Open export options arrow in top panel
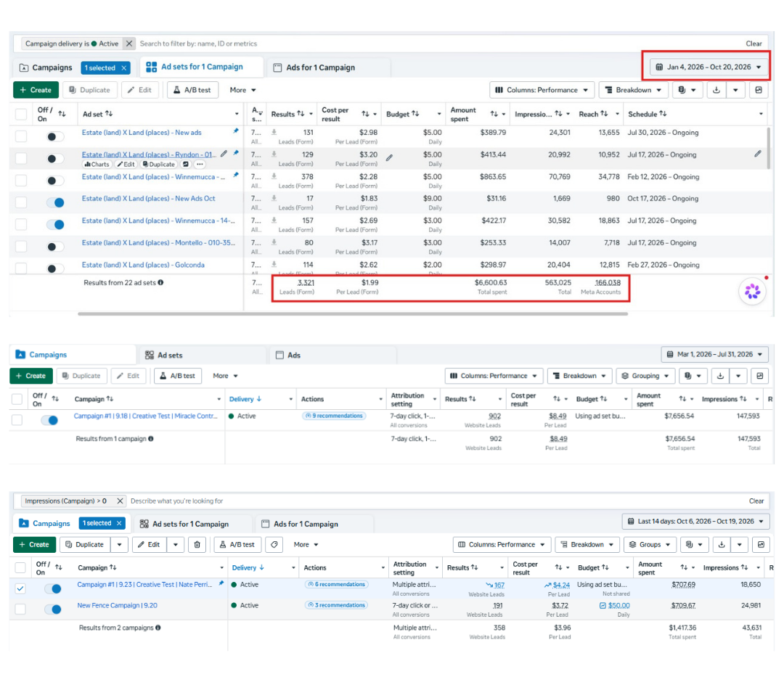This screenshot has width=784, height=682. pos(735,90)
